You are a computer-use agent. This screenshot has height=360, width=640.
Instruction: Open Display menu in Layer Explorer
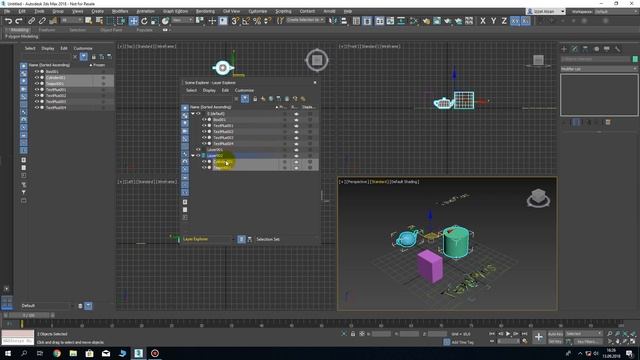pyautogui.click(x=209, y=90)
